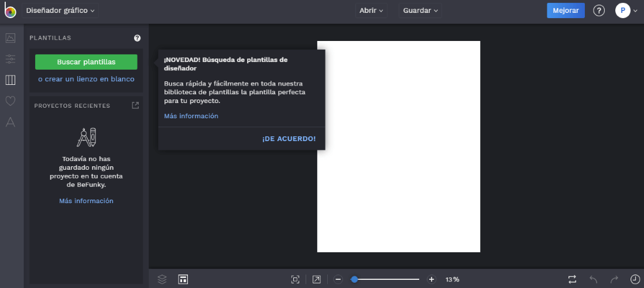644x288 pixels.
Task: Open the Guardar menu
Action: (420, 11)
